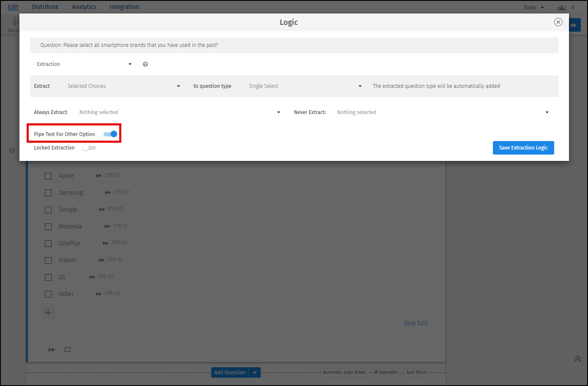Collapse questions using the double chevron icon
This screenshot has height=386, width=588.
pos(577,359)
